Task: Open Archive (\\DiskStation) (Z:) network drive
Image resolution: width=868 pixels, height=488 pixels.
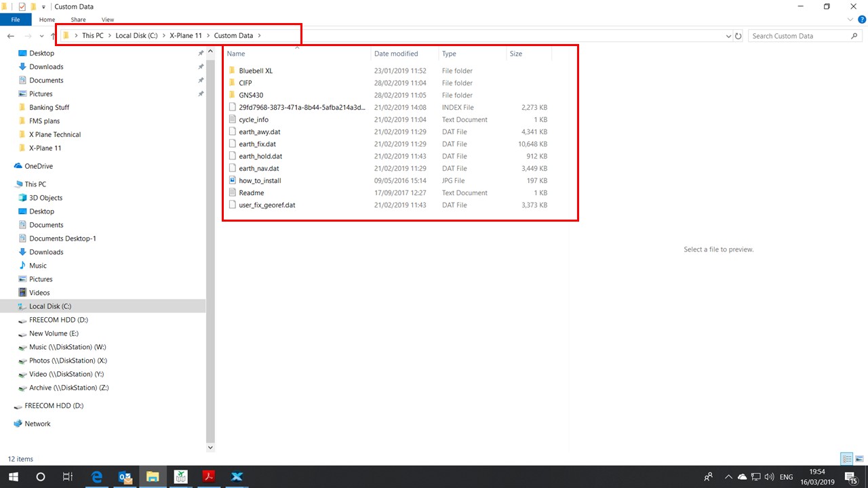Action: pos(68,388)
